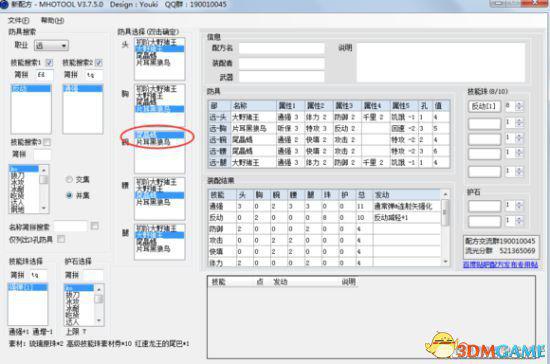Select the 远-胸 片茸黑狼鸟 table row

click(x=329, y=128)
